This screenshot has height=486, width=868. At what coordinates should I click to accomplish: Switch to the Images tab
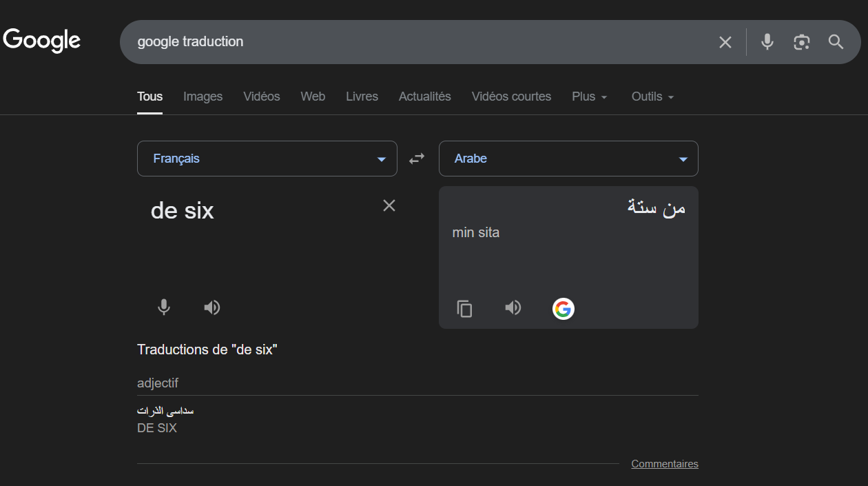[203, 97]
